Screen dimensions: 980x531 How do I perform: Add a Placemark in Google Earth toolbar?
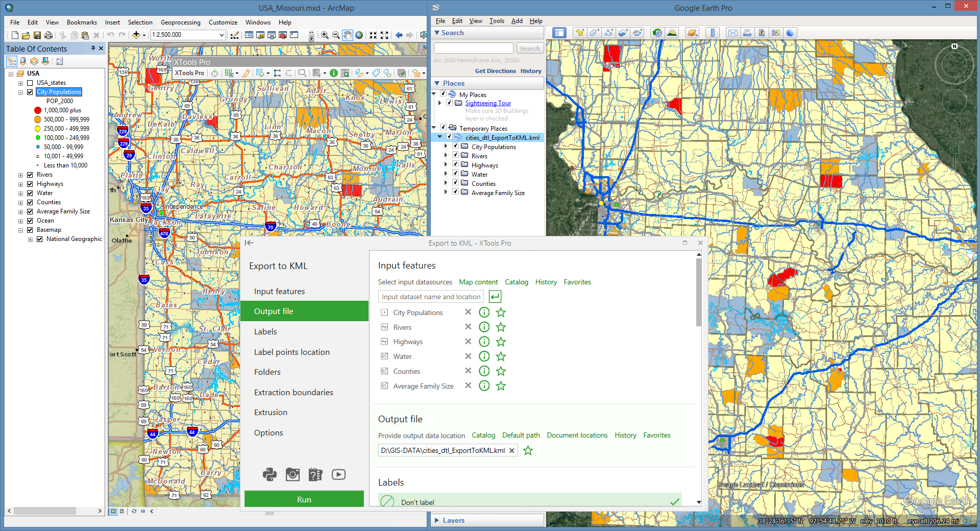[579, 33]
